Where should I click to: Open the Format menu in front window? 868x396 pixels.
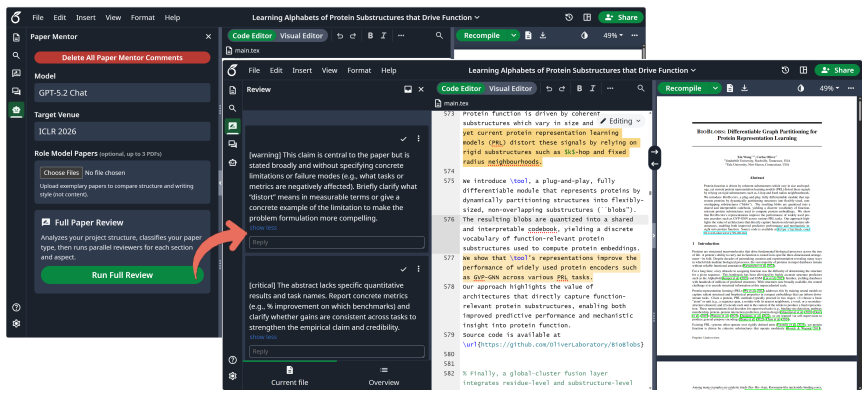point(359,70)
